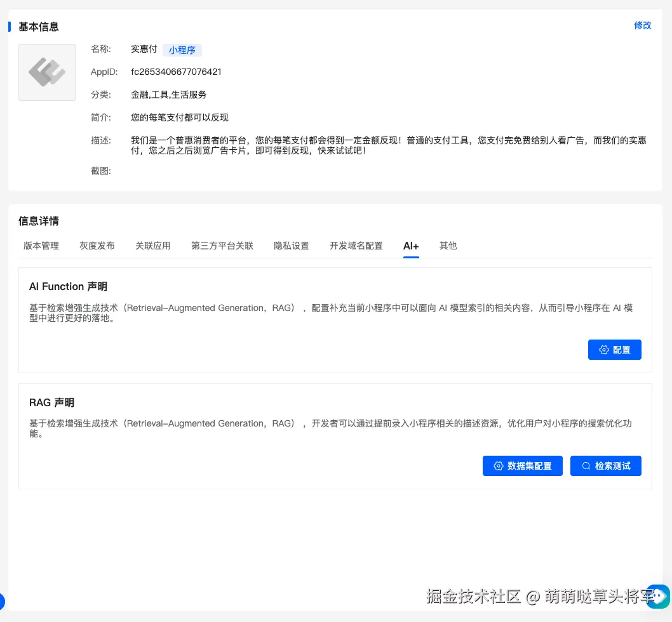This screenshot has width=672, height=622.
Task: Select the AI+ tab
Action: (x=410, y=246)
